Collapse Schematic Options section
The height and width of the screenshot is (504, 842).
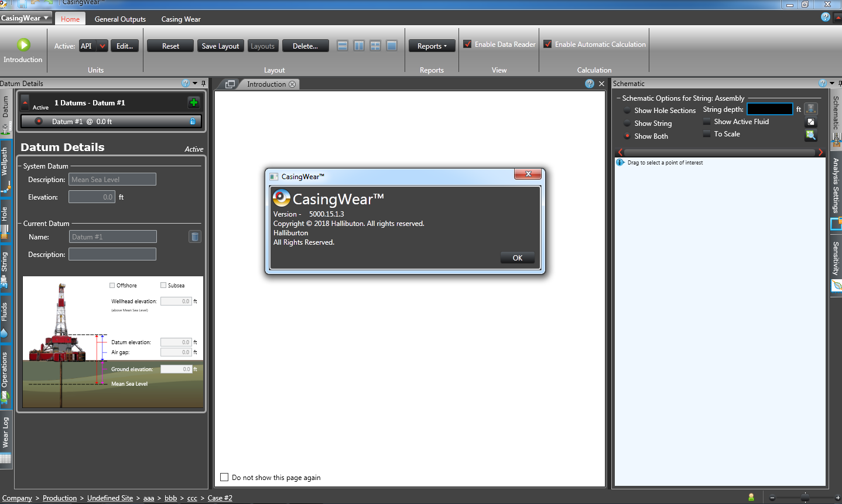tap(618, 98)
